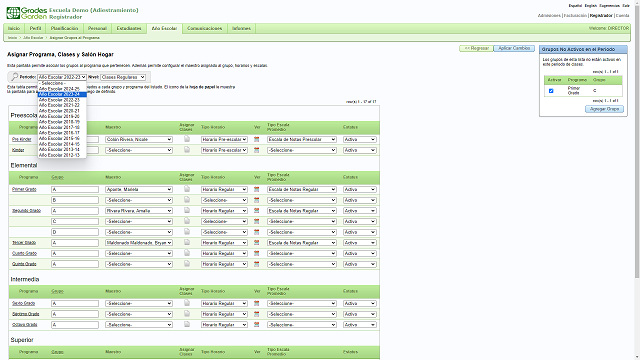Open assign classes sheet icon for Kinder row
The width and height of the screenshot is (640, 360).
click(x=187, y=150)
